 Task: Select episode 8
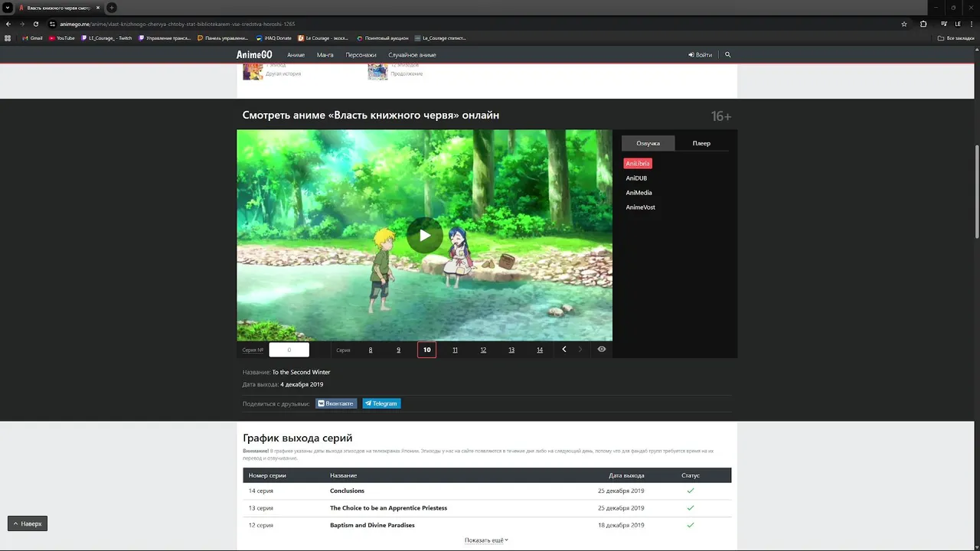371,350
